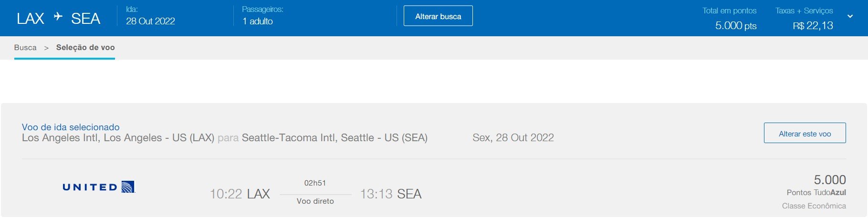Screen dimensions: 868x218
Task: Go back to Busca breadcrumb
Action: pos(25,48)
